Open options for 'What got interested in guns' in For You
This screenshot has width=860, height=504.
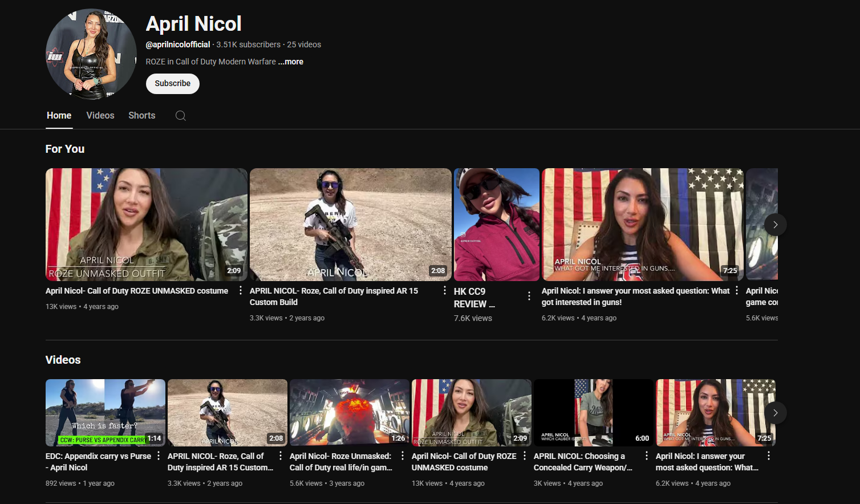tap(737, 291)
